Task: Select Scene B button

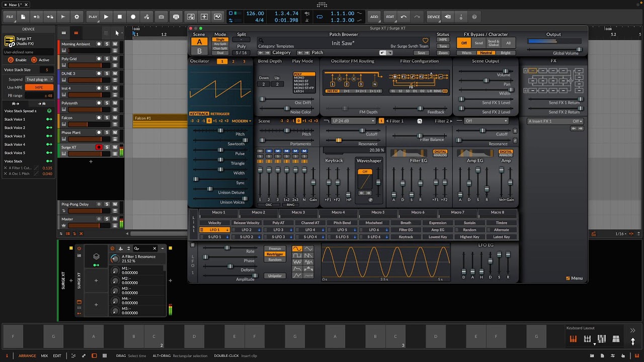Action: [199, 51]
